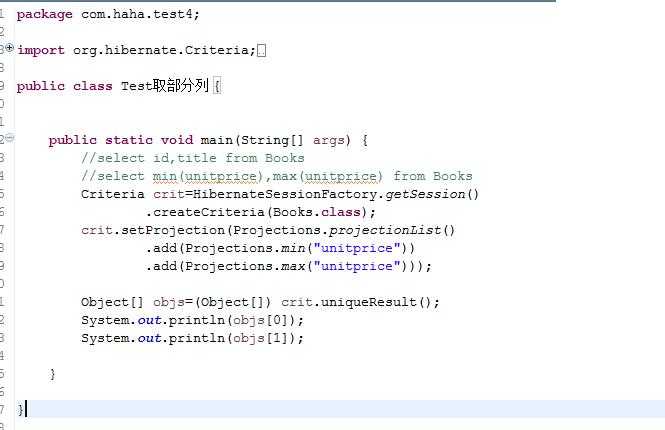Click the opening brace after class name
This screenshot has width=665, height=430.
[x=217, y=87]
